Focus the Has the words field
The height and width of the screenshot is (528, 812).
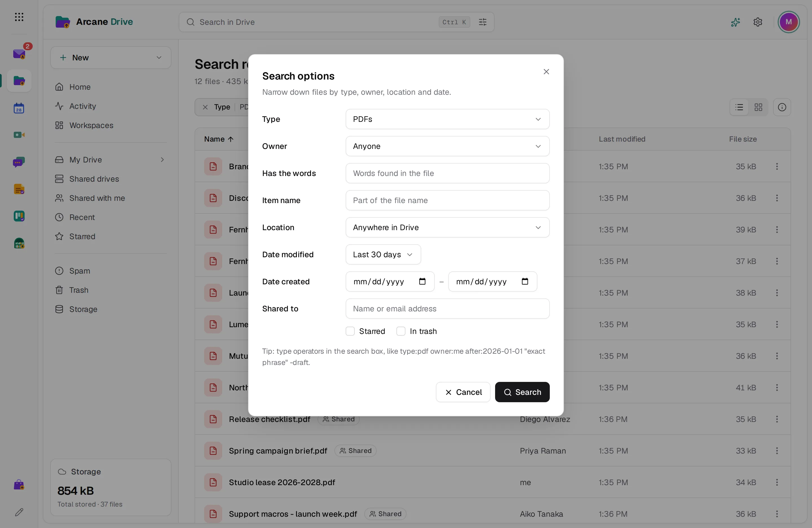point(447,173)
